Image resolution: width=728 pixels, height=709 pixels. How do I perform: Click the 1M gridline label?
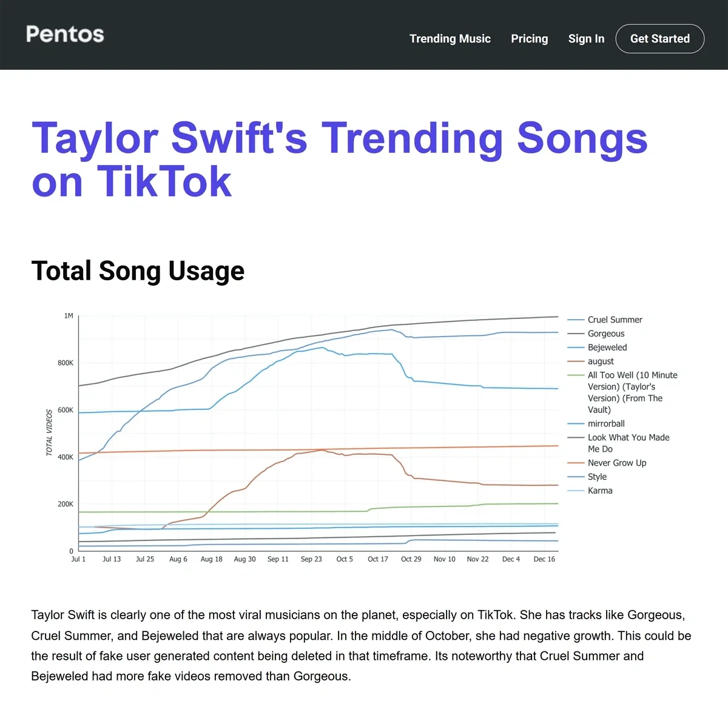coord(69,315)
